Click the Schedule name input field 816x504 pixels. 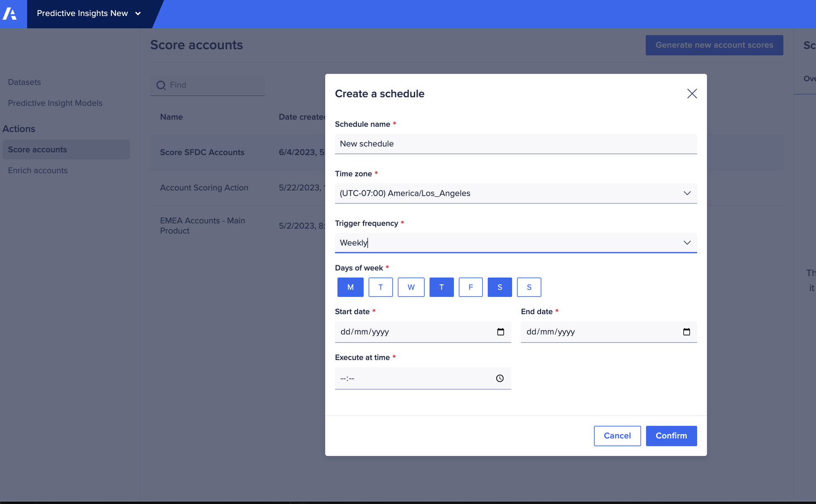pyautogui.click(x=516, y=144)
